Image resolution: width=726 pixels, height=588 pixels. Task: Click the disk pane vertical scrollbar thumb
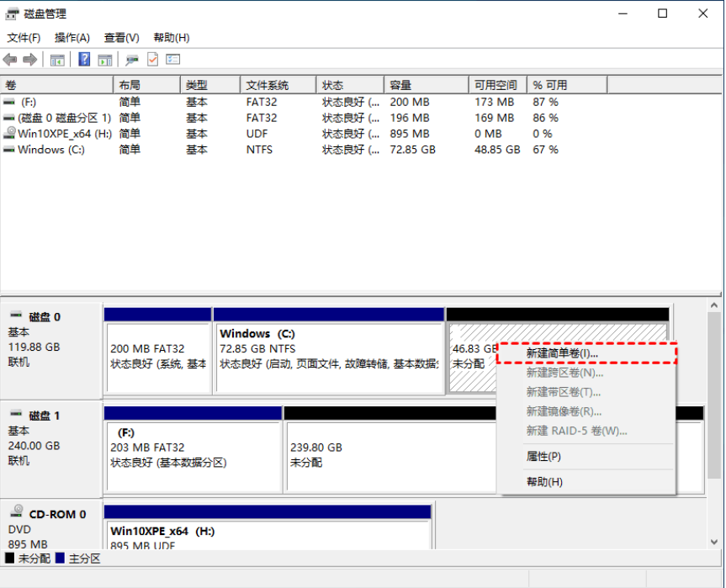click(x=714, y=396)
